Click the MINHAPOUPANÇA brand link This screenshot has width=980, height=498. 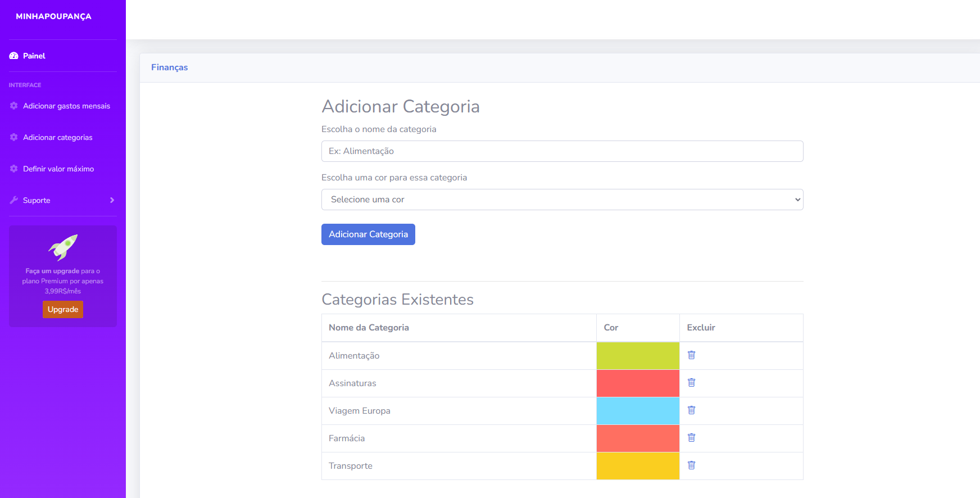tap(53, 16)
